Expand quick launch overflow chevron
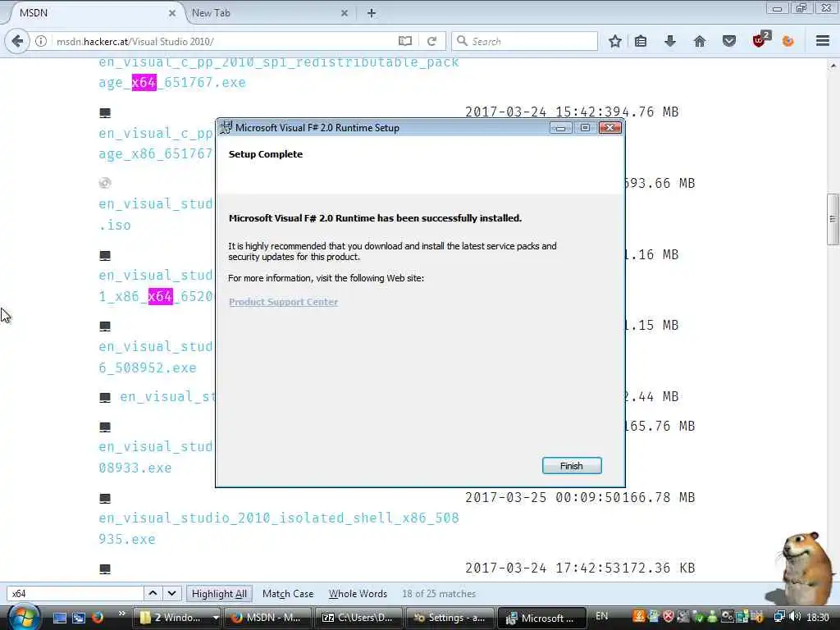The width and height of the screenshot is (840, 630). (x=122, y=614)
